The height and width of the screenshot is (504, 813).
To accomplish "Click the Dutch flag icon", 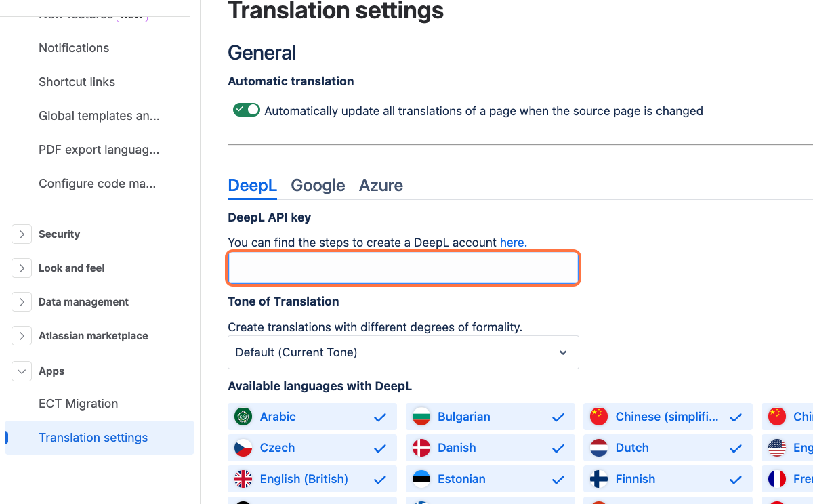I will tap(599, 448).
